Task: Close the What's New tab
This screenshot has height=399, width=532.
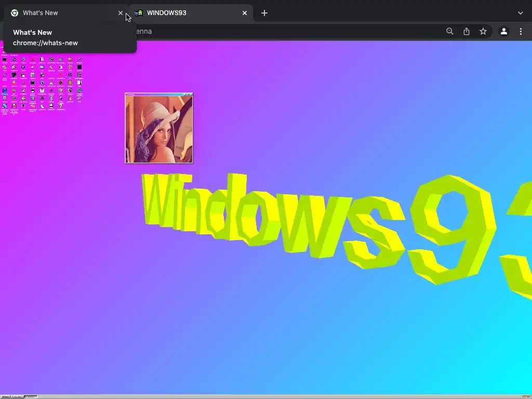Action: [121, 13]
